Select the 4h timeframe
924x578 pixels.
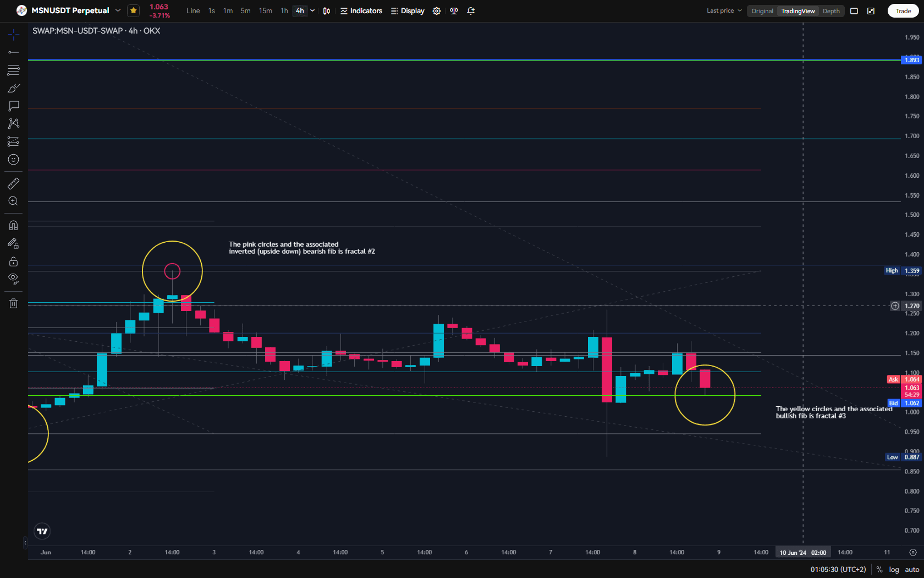300,10
